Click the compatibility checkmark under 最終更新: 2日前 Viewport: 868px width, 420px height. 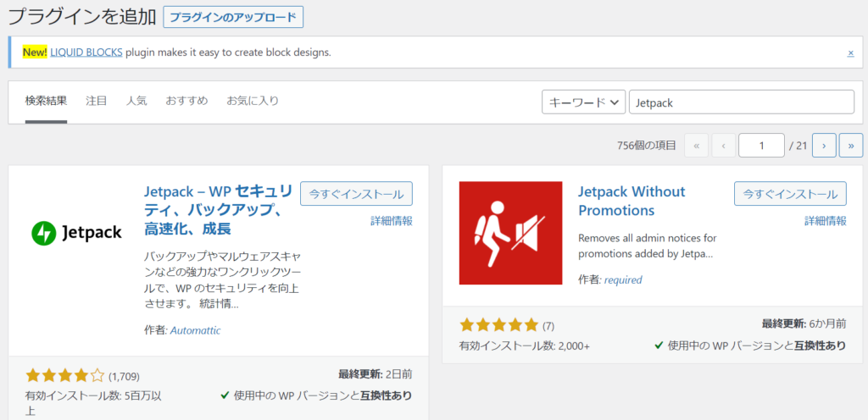pyautogui.click(x=225, y=395)
